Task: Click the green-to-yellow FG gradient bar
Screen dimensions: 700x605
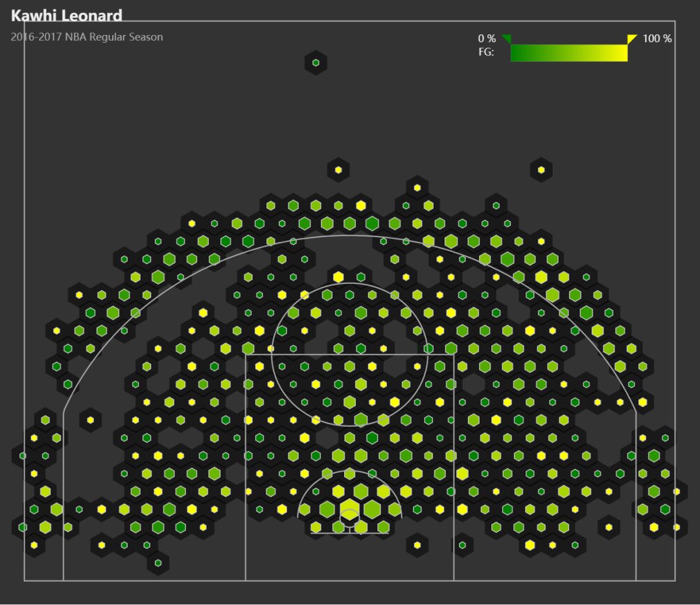Action: tap(569, 53)
